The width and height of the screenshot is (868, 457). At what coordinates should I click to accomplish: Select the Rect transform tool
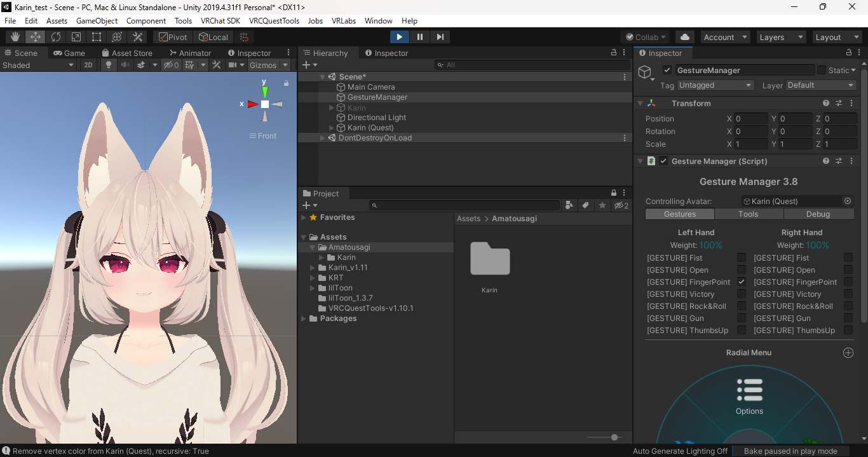[96, 37]
